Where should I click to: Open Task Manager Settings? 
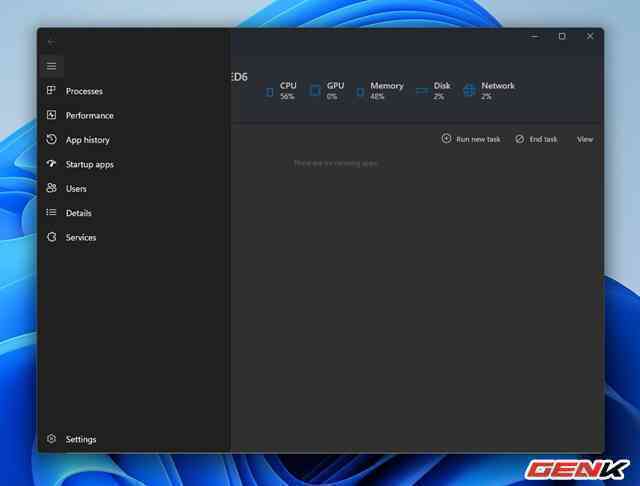click(x=81, y=439)
